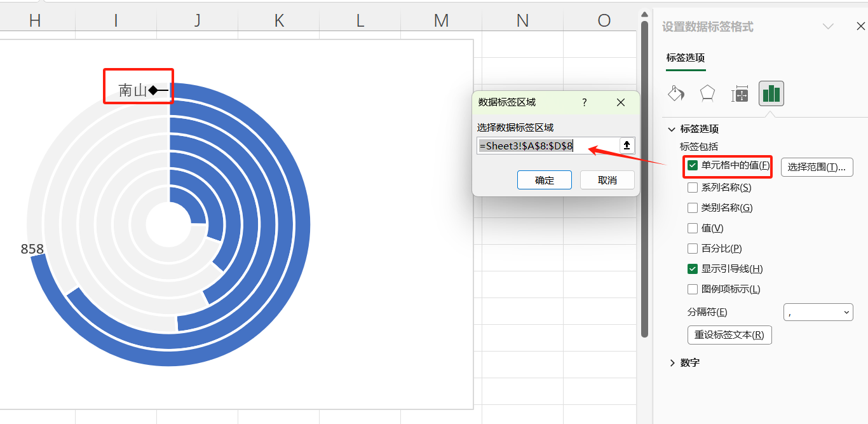Disable 显示引导线
Image resolution: width=868 pixels, height=424 pixels.
(x=692, y=268)
